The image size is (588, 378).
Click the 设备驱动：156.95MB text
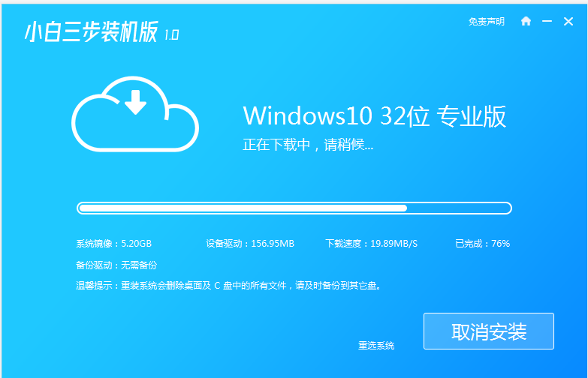click(x=250, y=244)
